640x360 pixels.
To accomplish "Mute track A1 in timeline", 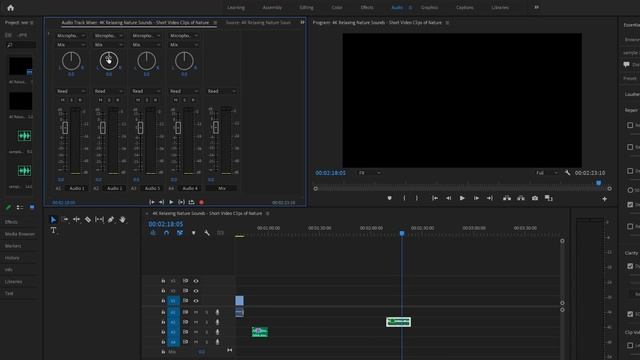I will click(196, 312).
